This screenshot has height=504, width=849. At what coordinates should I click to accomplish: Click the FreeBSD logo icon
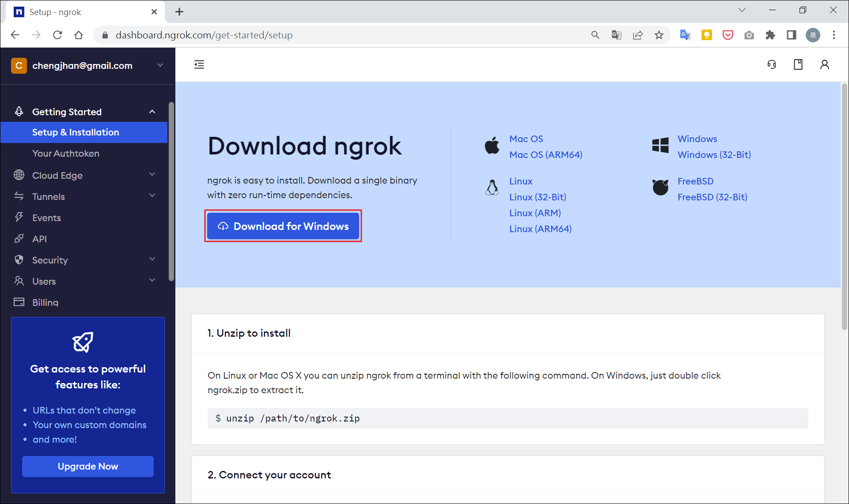click(660, 187)
